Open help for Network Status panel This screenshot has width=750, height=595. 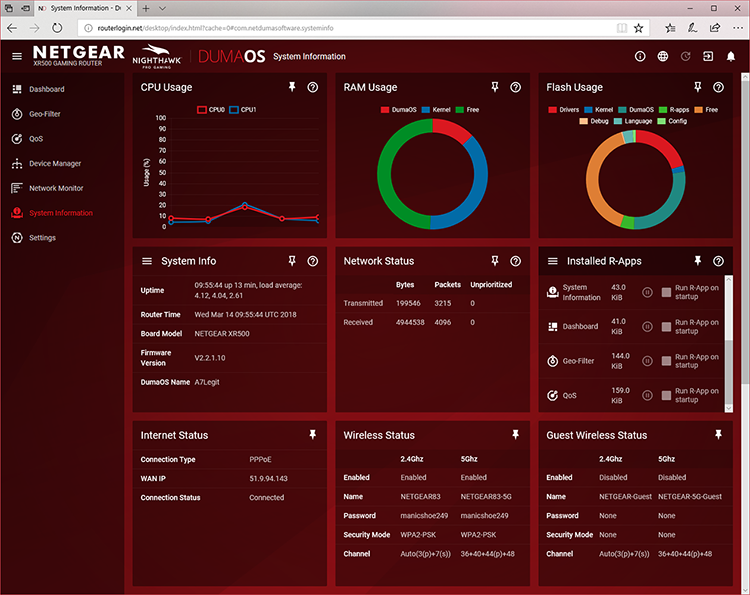(516, 261)
